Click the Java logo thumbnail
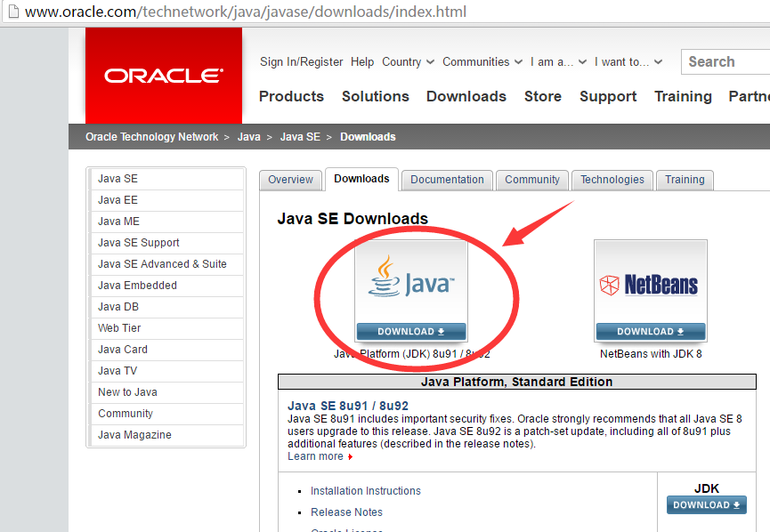 (411, 282)
